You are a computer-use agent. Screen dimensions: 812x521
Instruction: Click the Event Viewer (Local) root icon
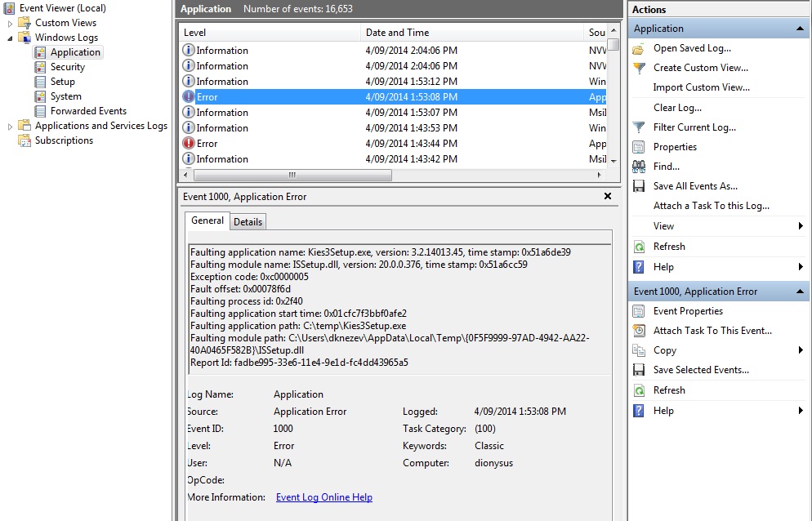[9, 8]
